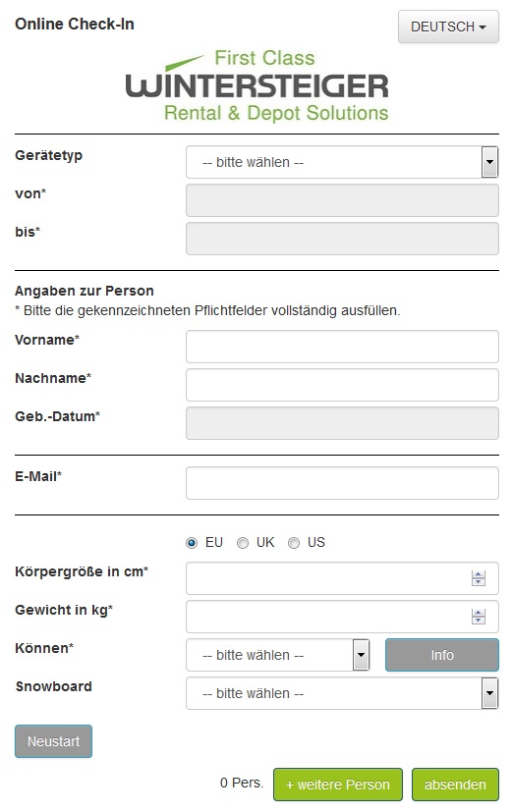Open the Gerätetyp dropdown
The height and width of the screenshot is (812, 512).
point(342,162)
